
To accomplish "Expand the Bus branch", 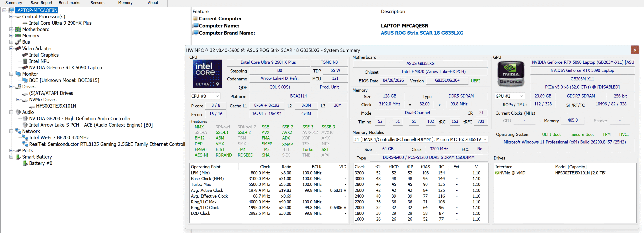I will click(11, 42).
